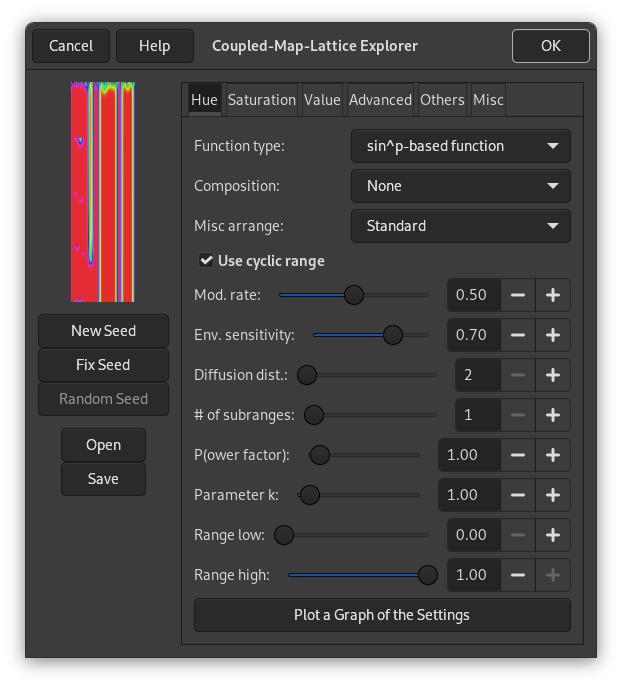Screen dimensions: 622x686
Task: Open the Function type dropdown
Action: click(x=461, y=146)
